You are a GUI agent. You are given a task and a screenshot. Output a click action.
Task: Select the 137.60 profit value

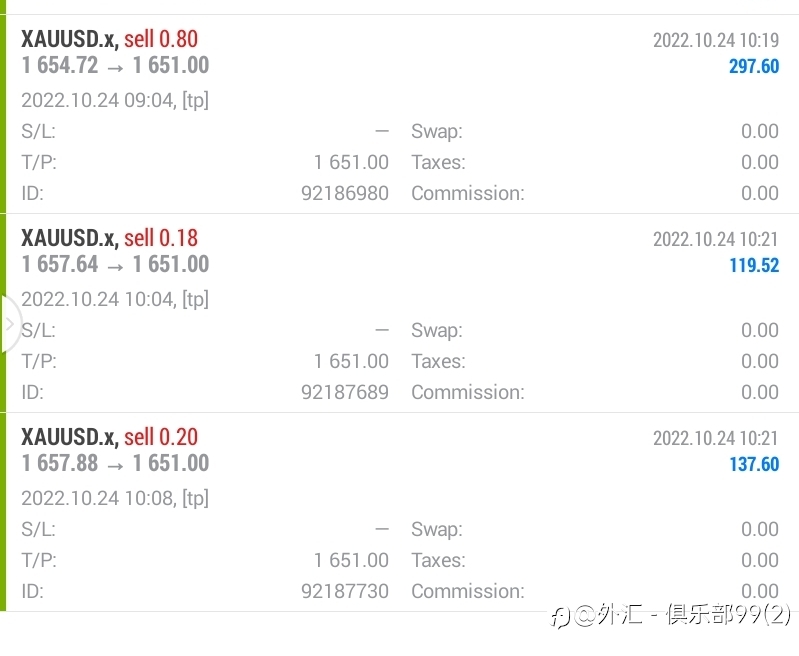tap(754, 464)
